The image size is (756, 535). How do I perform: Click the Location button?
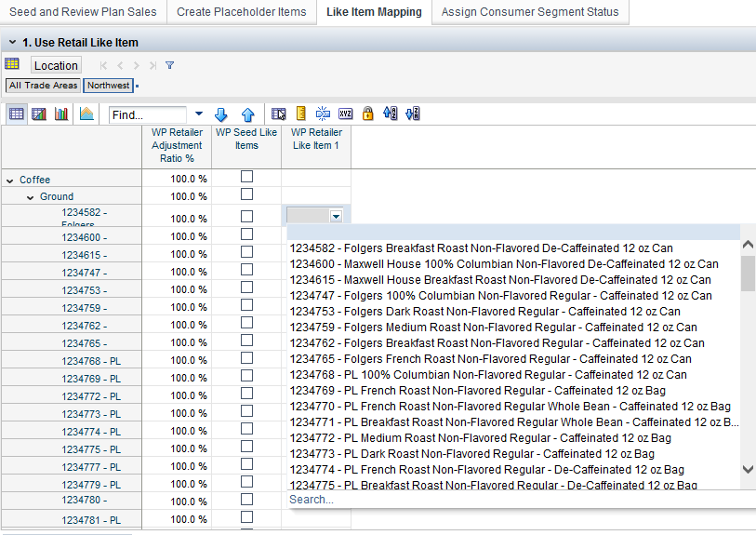(56, 65)
